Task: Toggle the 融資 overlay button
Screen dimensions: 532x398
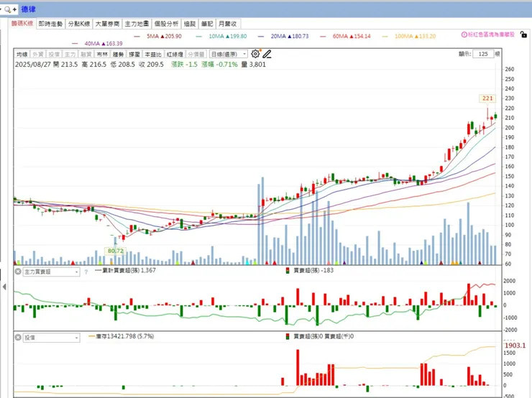Action: pyautogui.click(x=86, y=55)
